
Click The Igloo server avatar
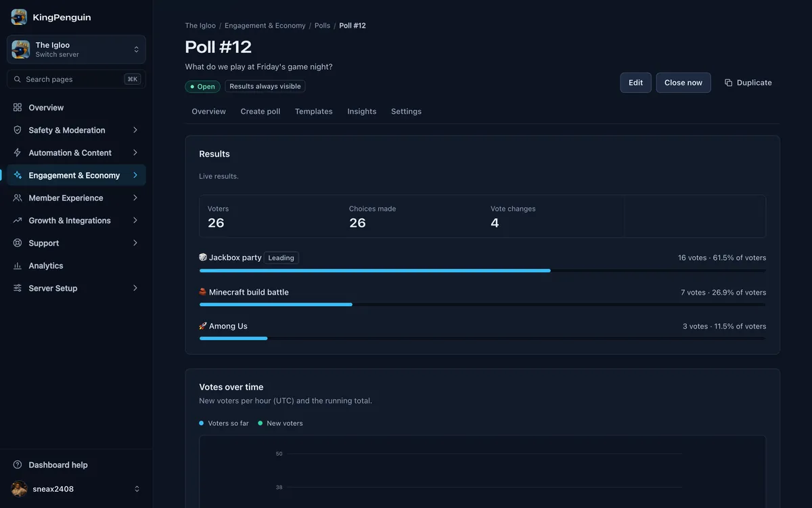click(20, 49)
